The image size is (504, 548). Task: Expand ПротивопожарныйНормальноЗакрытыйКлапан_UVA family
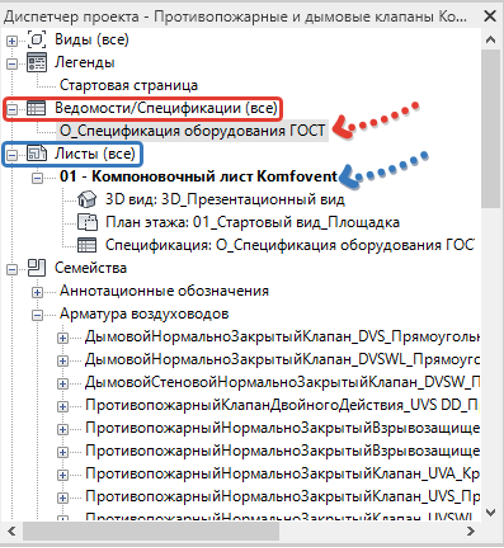(63, 475)
